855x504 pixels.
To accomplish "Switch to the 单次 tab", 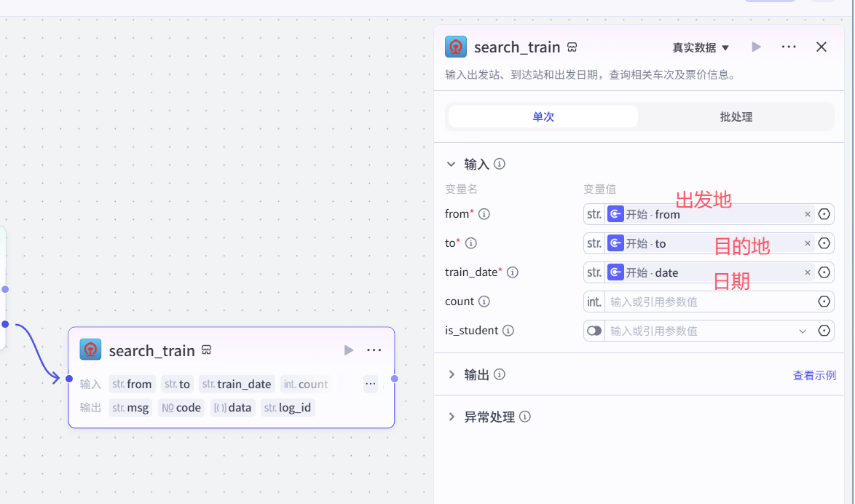I will pos(543,117).
